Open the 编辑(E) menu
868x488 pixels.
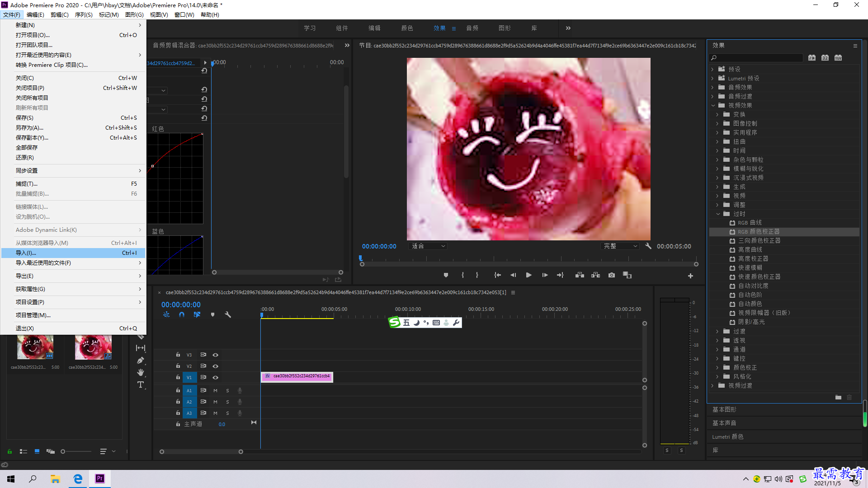pos(35,15)
